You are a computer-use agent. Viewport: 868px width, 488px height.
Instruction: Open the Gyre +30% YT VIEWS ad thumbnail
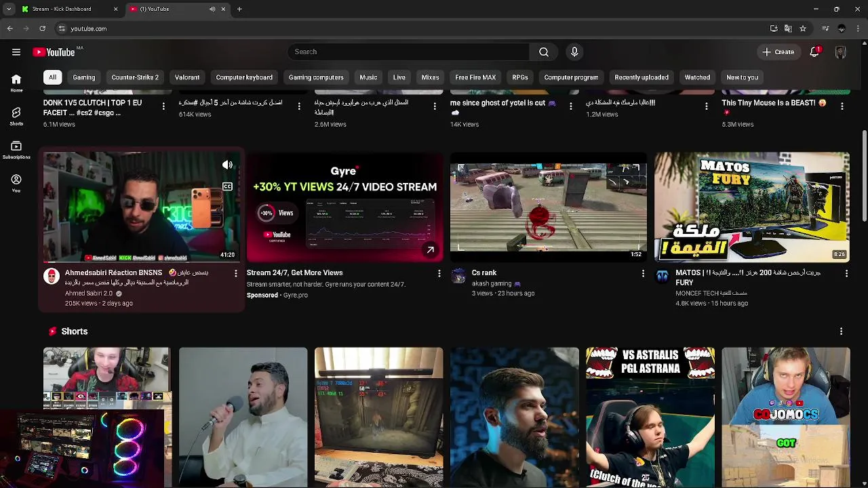pyautogui.click(x=345, y=207)
